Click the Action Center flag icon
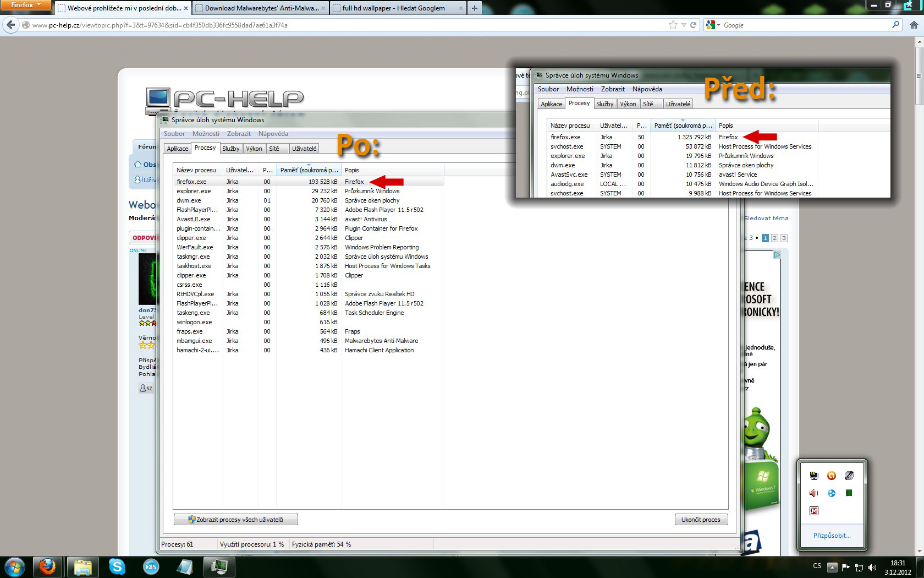 tap(846, 568)
